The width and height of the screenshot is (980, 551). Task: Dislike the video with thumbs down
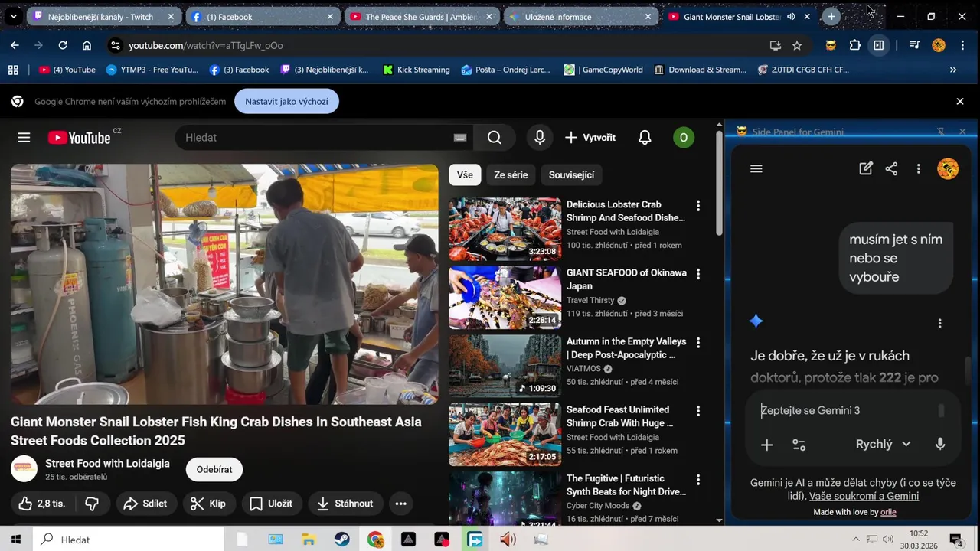point(92,504)
